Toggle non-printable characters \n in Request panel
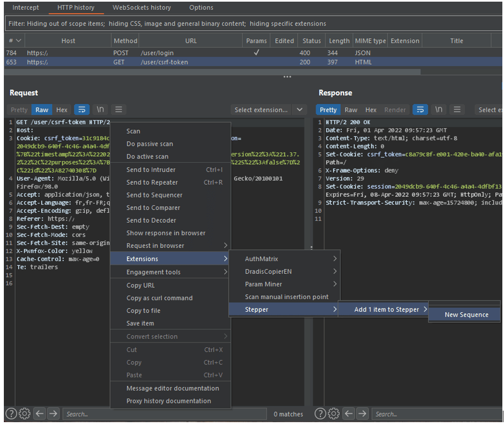Image resolution: width=504 pixels, height=426 pixels. coord(100,110)
